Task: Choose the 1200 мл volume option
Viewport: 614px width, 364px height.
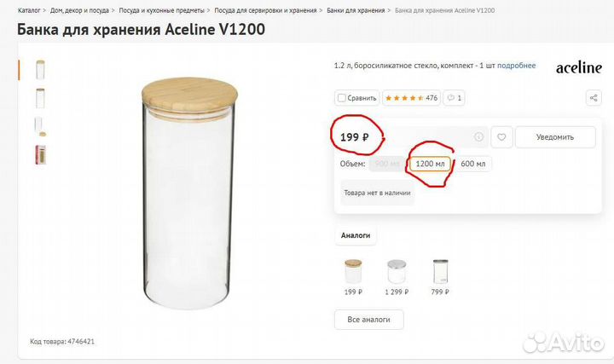Action: coord(429,164)
